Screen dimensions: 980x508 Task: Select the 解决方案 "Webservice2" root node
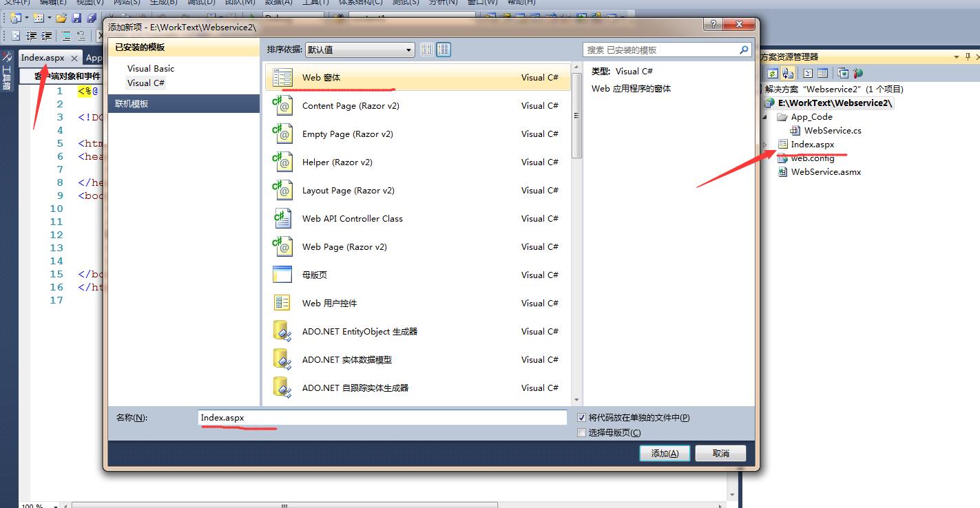(834, 89)
